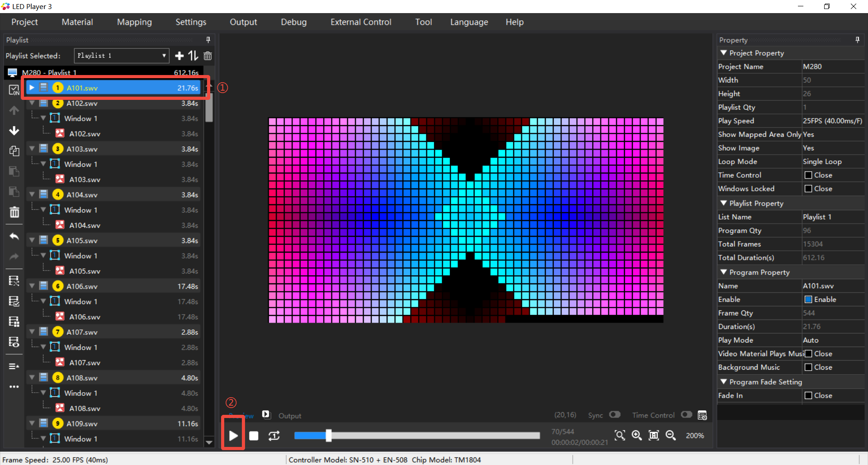Toggle the Sync switch
Image resolution: width=868 pixels, height=465 pixels.
point(614,414)
